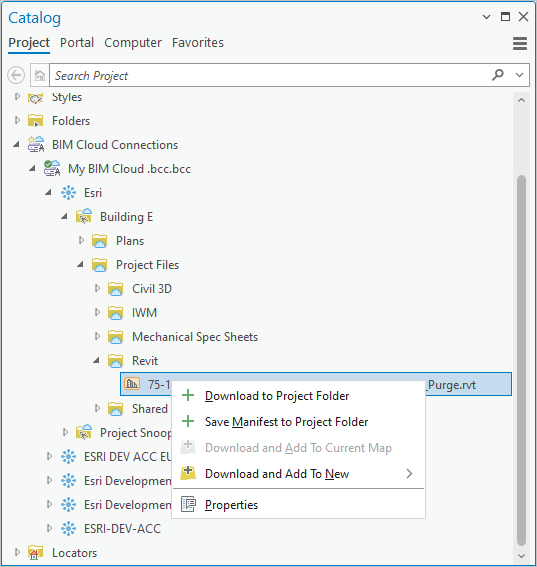This screenshot has height=567, width=537.
Task: Expand the Mechanical Spec Sheets folder
Action: (x=97, y=336)
